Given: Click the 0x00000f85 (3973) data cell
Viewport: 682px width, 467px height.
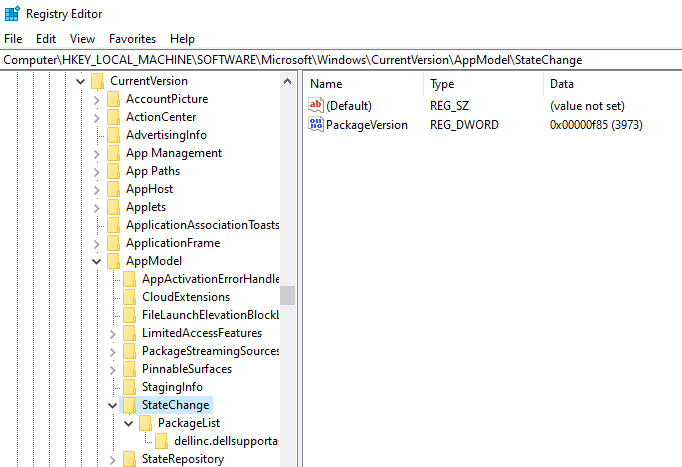Looking at the screenshot, I should click(596, 125).
